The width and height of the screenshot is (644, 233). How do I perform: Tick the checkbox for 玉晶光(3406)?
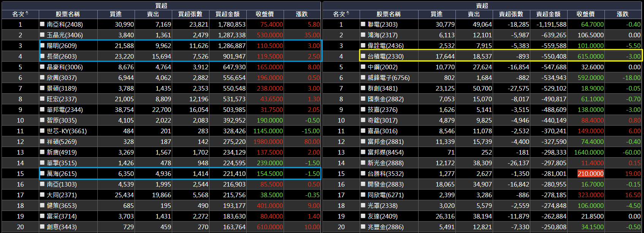43,35
